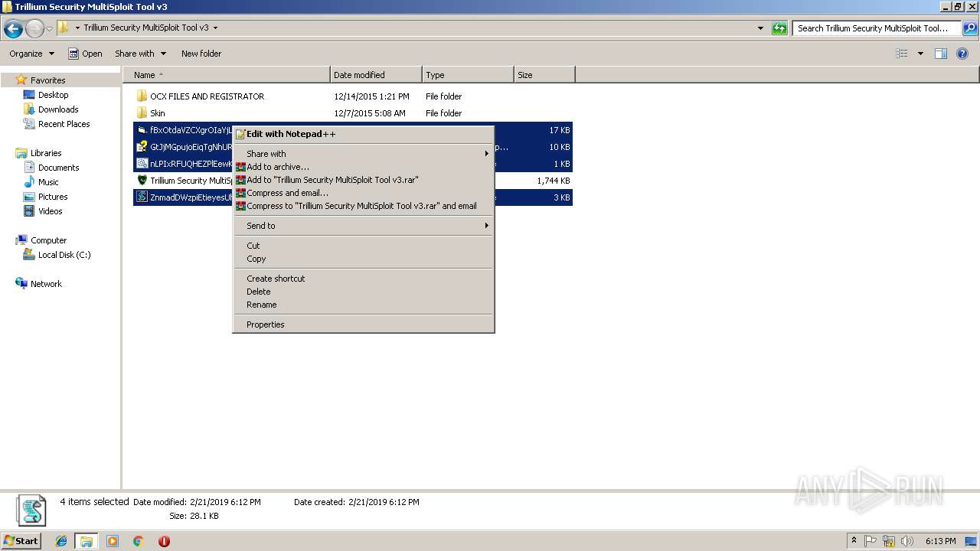This screenshot has height=551, width=980.
Task: Select the fBxOtdaVZCXgrOIaYj file icon
Action: 142,130
